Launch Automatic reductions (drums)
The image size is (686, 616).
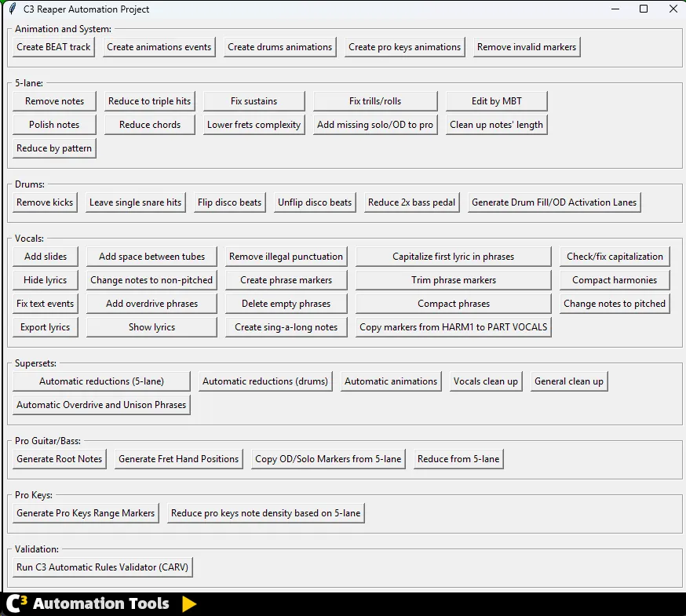click(265, 381)
